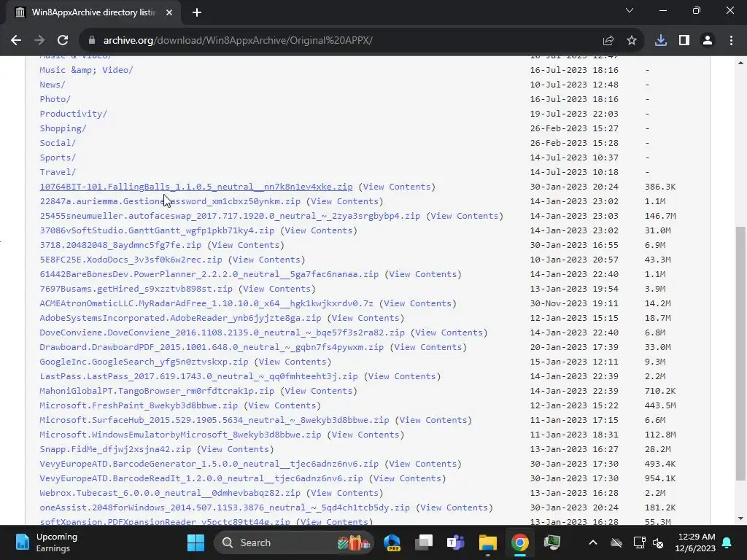Viewport: 747px width, 560px height.
Task: Open the Social/ directory
Action: point(58,143)
